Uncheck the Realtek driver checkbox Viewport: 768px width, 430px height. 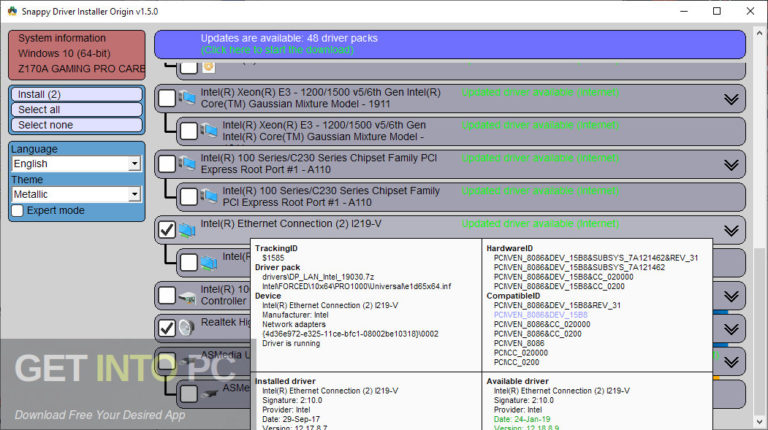click(167, 328)
